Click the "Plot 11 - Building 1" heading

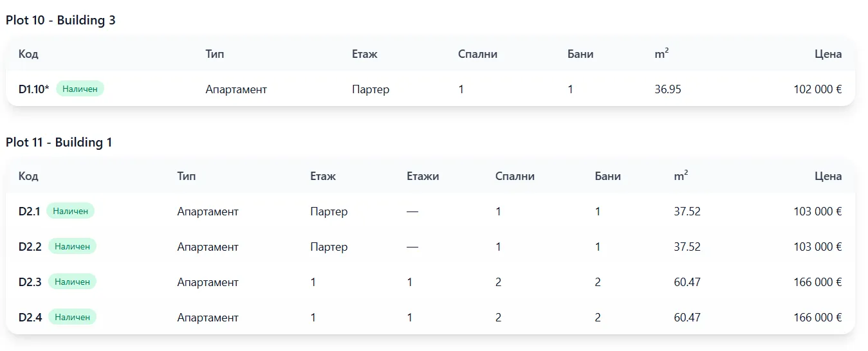tap(59, 143)
